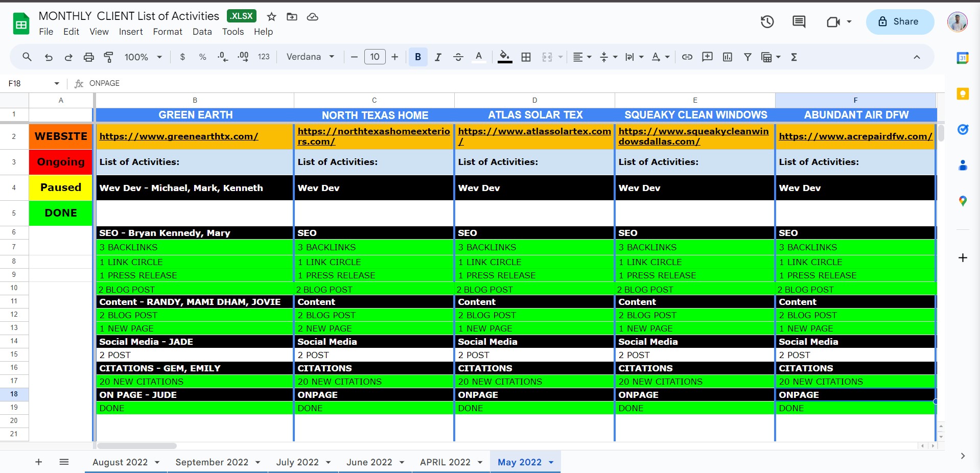The width and height of the screenshot is (980, 473).
Task: Click the insert comment icon
Action: 708,57
